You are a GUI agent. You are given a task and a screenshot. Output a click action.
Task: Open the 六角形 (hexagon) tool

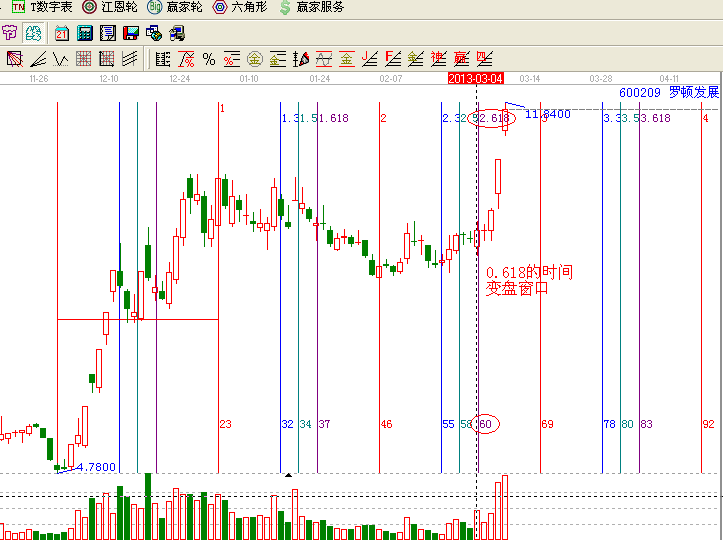click(x=240, y=7)
